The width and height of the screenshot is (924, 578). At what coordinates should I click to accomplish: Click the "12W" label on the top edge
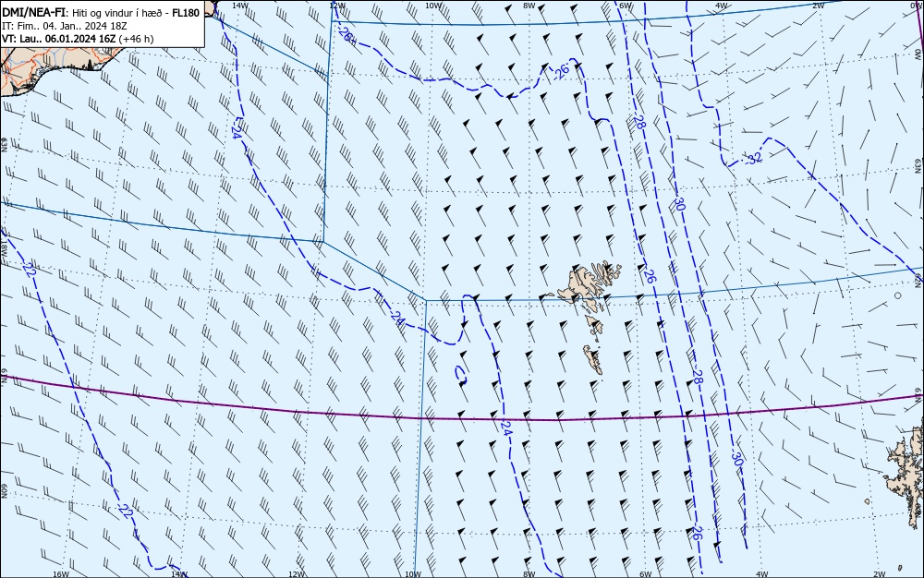point(336,6)
